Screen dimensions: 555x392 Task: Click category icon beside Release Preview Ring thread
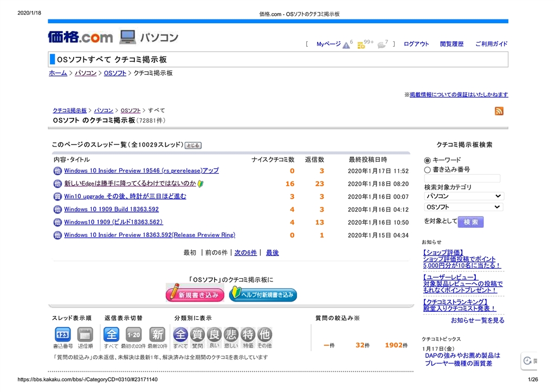(57, 235)
